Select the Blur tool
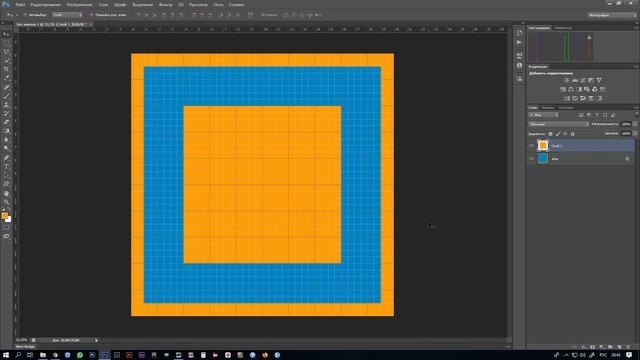 pos(6,140)
